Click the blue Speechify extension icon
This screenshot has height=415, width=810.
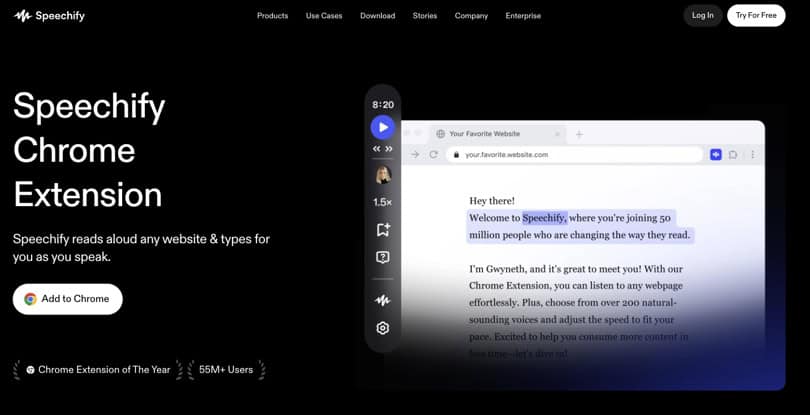point(716,155)
